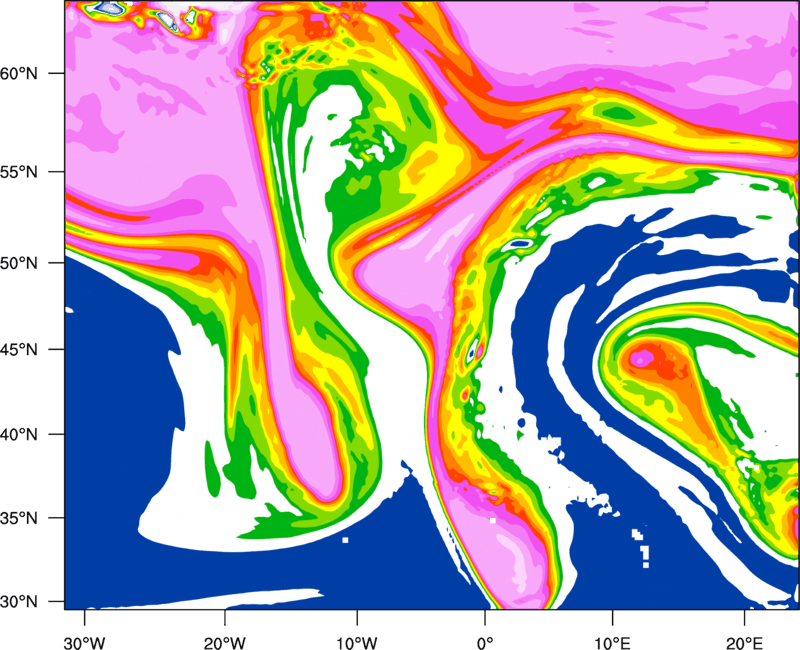The height and width of the screenshot is (650, 800).
Task: Click the 35°N latitude label
Action: (19, 518)
